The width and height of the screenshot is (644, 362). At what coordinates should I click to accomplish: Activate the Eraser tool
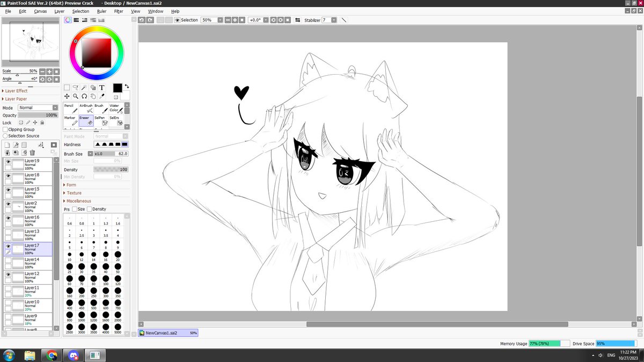tap(86, 120)
